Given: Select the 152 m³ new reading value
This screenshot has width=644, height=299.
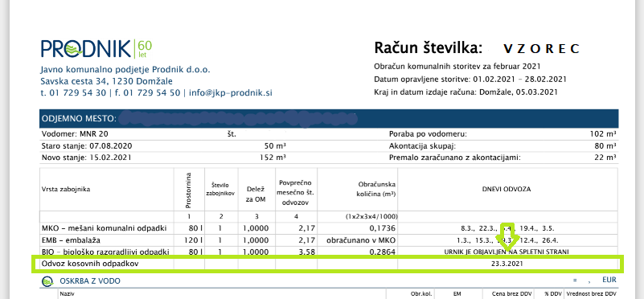Looking at the screenshot, I should pyautogui.click(x=273, y=158).
